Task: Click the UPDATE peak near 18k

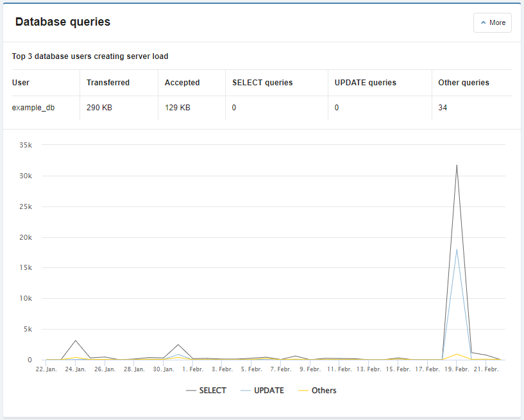Action: coord(457,249)
